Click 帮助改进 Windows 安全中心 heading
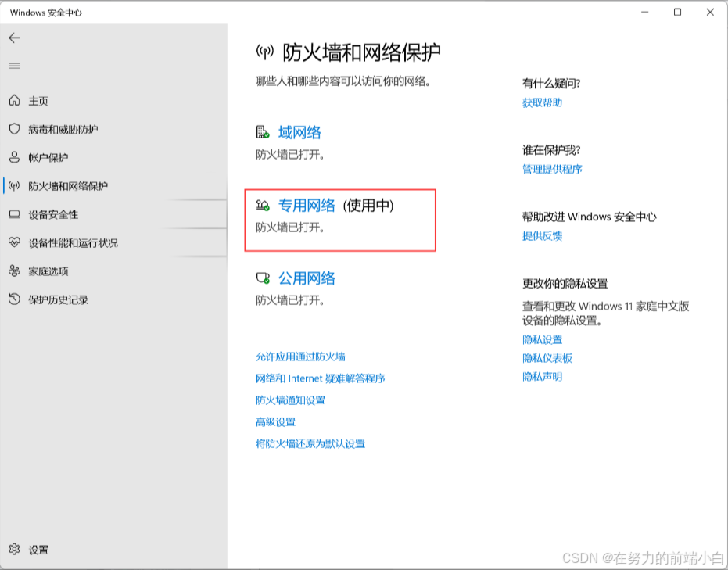Image resolution: width=728 pixels, height=570 pixels. 589,217
